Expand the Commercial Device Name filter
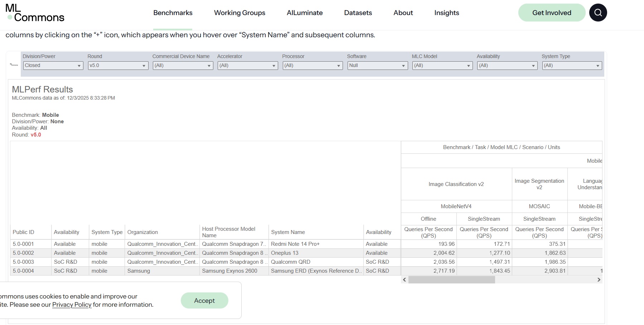The height and width of the screenshot is (325, 644). [183, 66]
